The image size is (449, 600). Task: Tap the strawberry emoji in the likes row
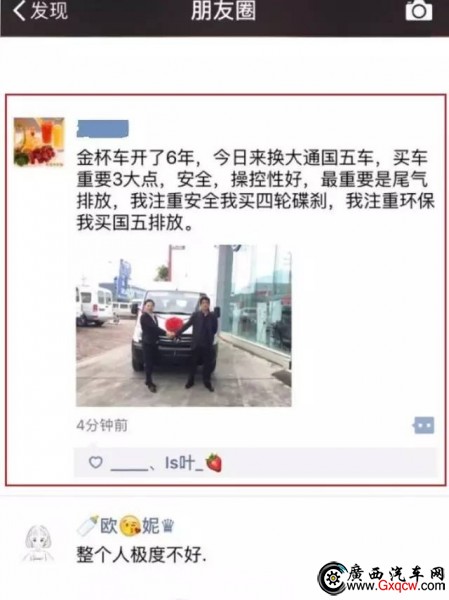[214, 462]
